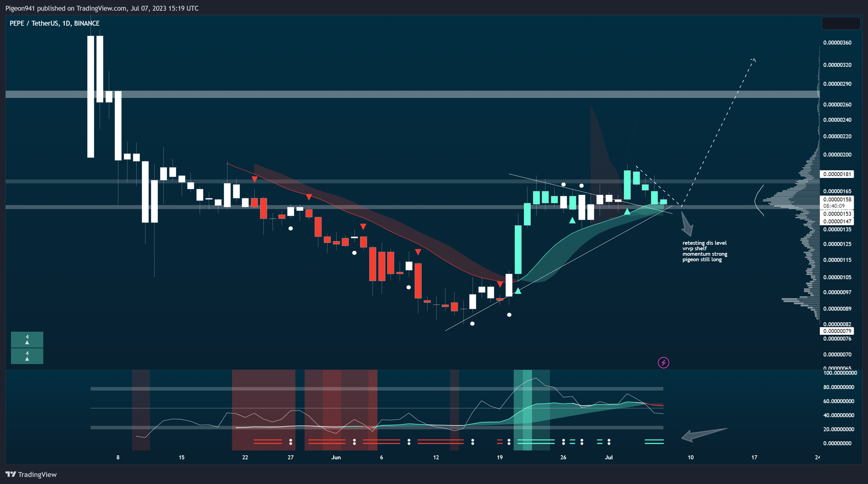Click the date label 8 on time axis

coord(118,457)
